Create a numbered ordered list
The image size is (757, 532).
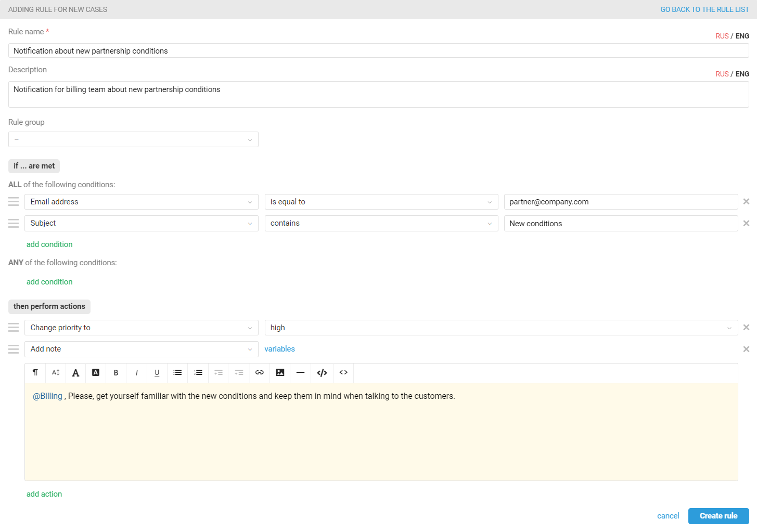[198, 373]
